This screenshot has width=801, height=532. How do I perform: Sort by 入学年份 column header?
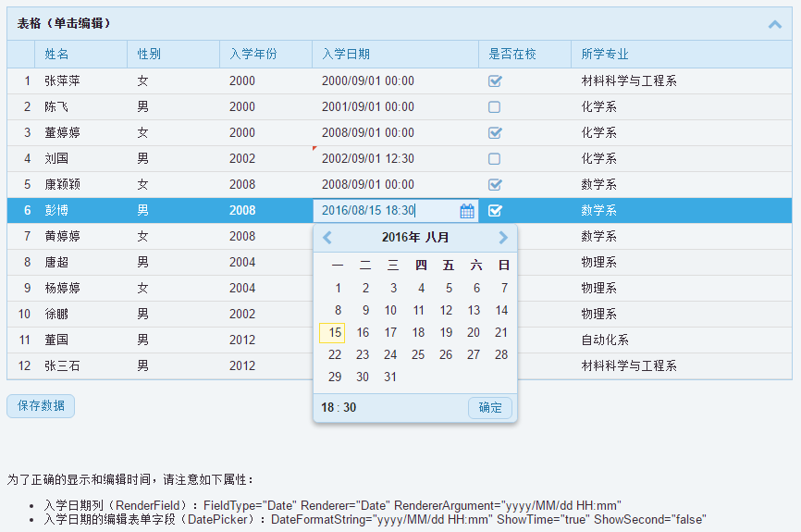coord(253,55)
